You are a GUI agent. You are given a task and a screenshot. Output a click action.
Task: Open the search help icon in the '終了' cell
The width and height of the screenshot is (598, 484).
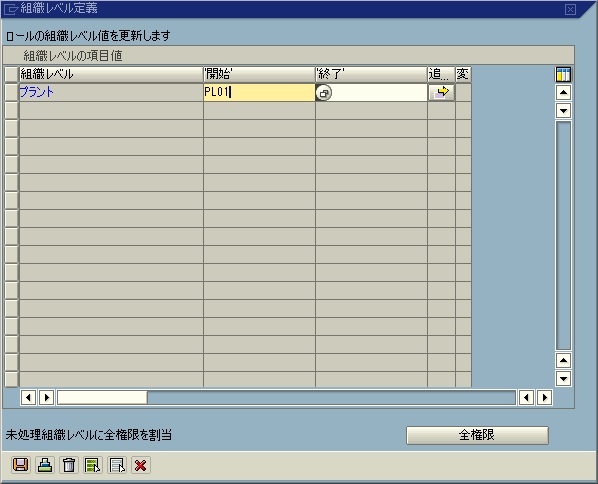[324, 93]
